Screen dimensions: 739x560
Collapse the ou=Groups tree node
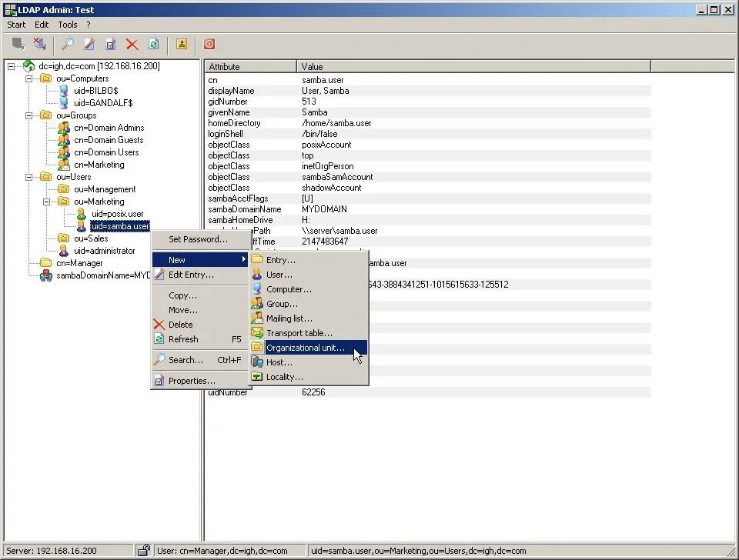(x=28, y=115)
